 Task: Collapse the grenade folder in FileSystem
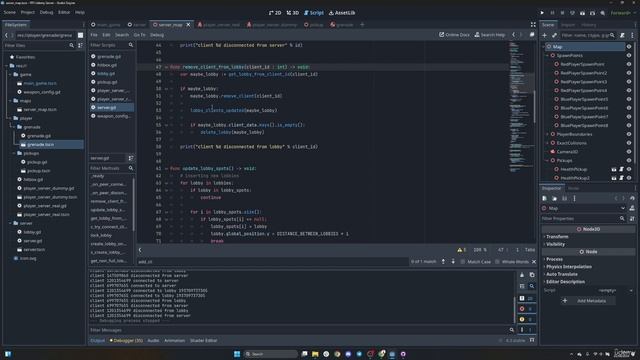tap(14, 127)
